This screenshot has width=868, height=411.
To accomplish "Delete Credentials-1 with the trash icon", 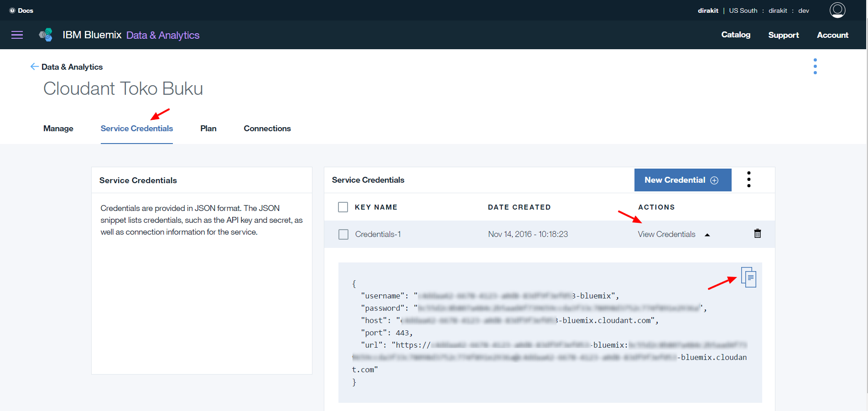I will 757,234.
